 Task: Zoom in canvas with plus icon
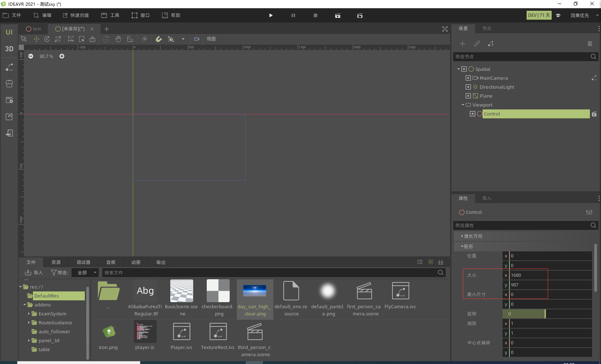(x=62, y=56)
